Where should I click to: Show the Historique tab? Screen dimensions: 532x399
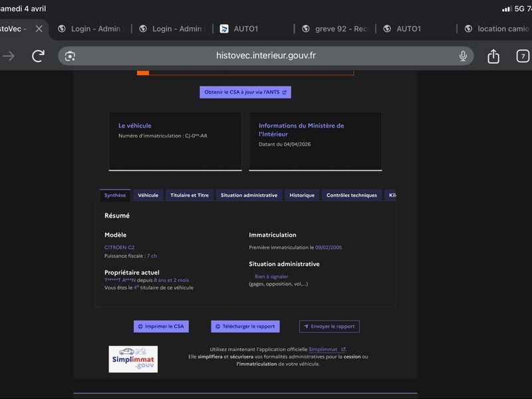click(x=302, y=196)
